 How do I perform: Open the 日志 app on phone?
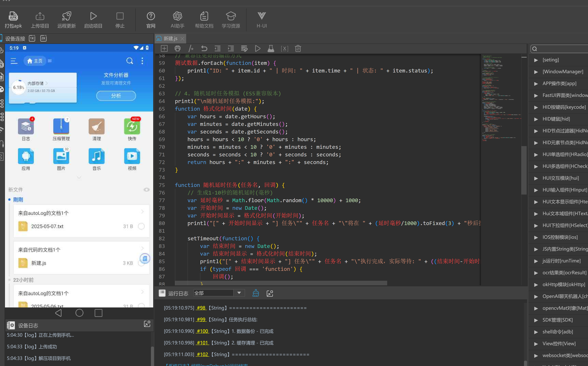26,130
